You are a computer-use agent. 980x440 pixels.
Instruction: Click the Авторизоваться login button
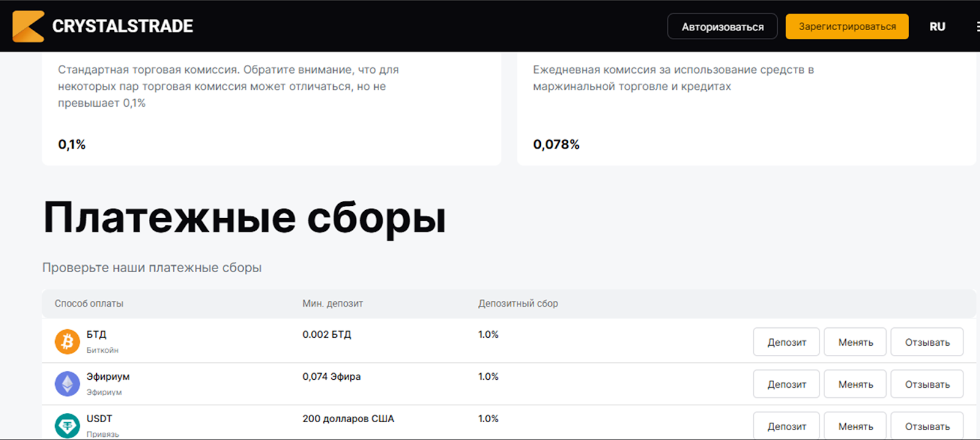tap(722, 26)
